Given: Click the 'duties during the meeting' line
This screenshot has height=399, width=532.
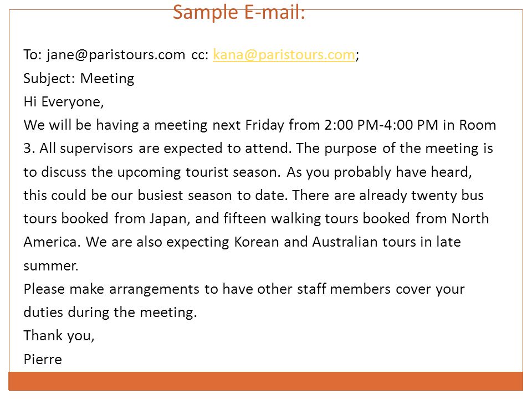Looking at the screenshot, I should pyautogui.click(x=110, y=312).
